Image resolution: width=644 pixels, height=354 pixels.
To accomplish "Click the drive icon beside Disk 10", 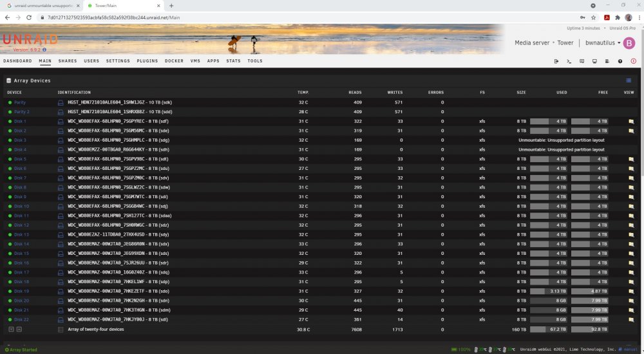I will click(61, 207).
